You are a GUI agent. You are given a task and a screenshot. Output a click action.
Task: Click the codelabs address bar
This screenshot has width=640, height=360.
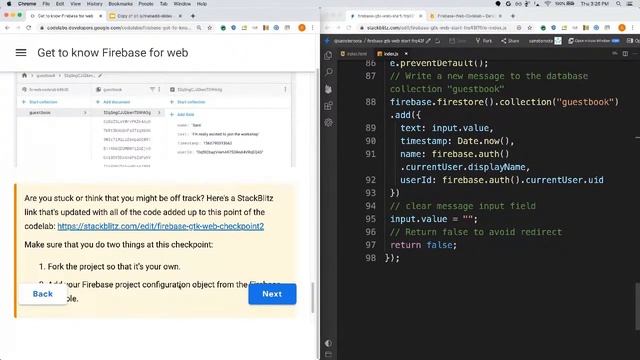[118, 28]
